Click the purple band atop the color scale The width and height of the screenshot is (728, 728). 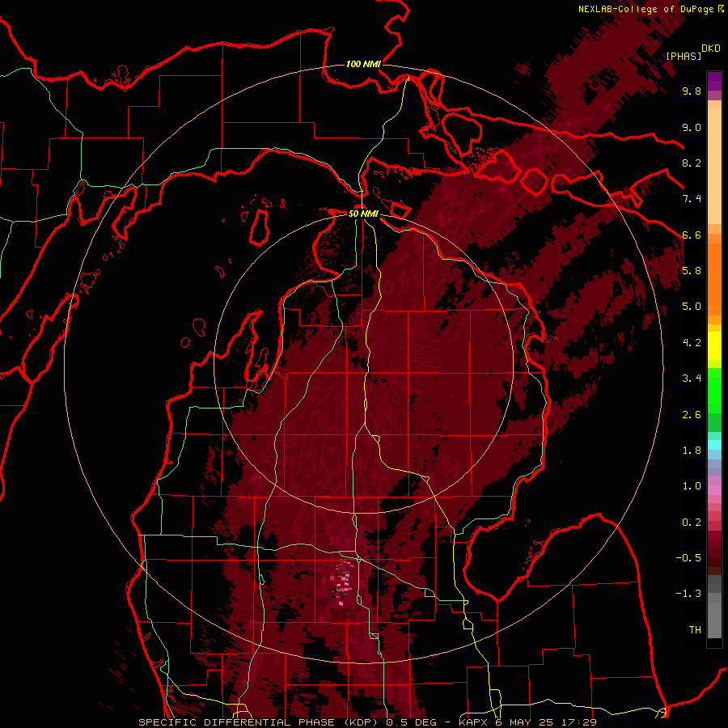(714, 81)
